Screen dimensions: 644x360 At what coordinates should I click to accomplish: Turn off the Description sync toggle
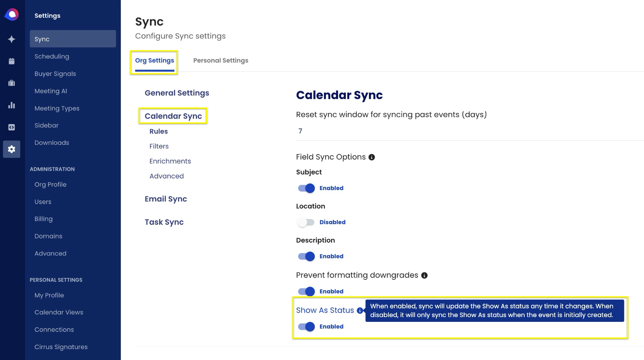[306, 256]
